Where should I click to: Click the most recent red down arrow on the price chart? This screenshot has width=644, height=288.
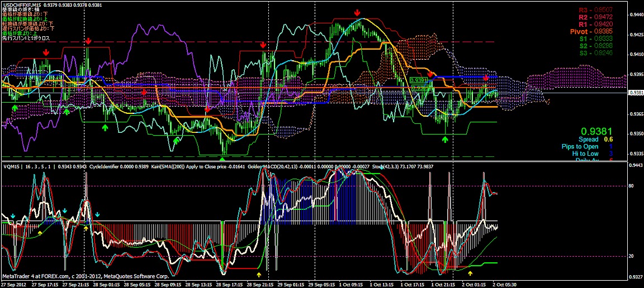coord(486,77)
